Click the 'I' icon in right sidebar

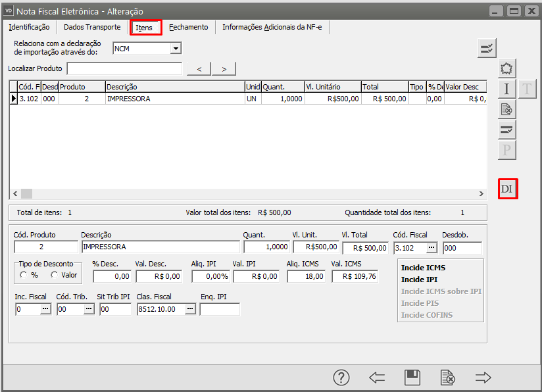(506, 89)
